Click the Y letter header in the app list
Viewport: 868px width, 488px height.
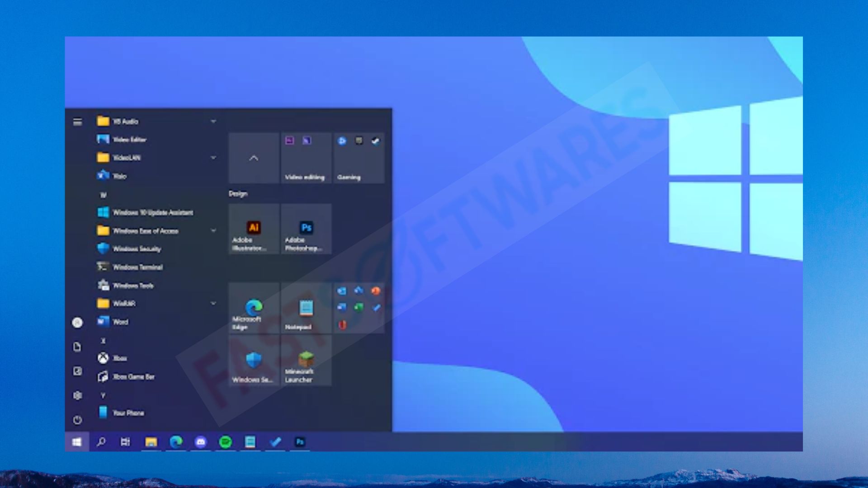[x=103, y=395]
